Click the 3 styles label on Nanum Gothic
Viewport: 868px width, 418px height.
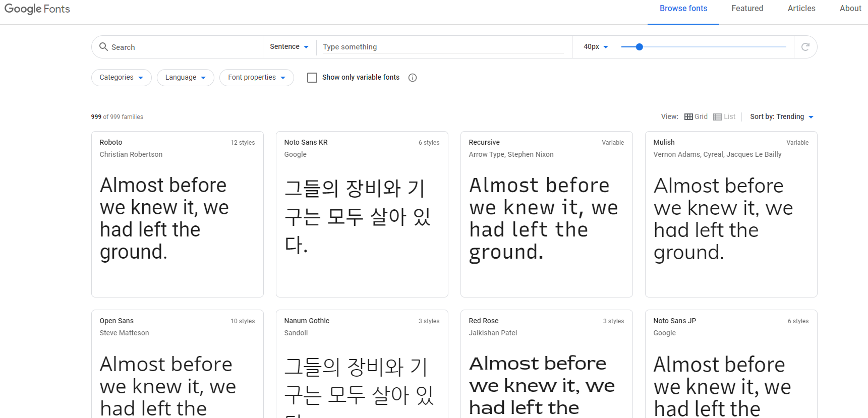point(429,321)
